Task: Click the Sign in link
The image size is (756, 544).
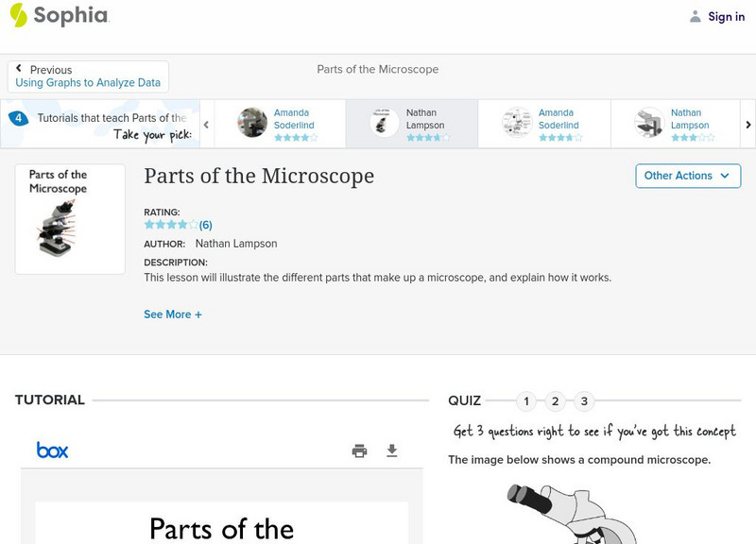Action: pyautogui.click(x=726, y=16)
